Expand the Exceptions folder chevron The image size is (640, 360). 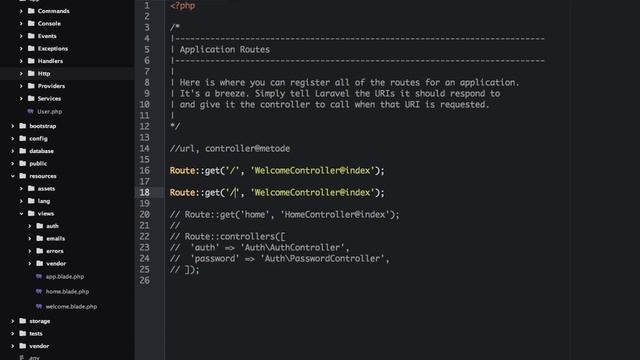pyautogui.click(x=21, y=49)
